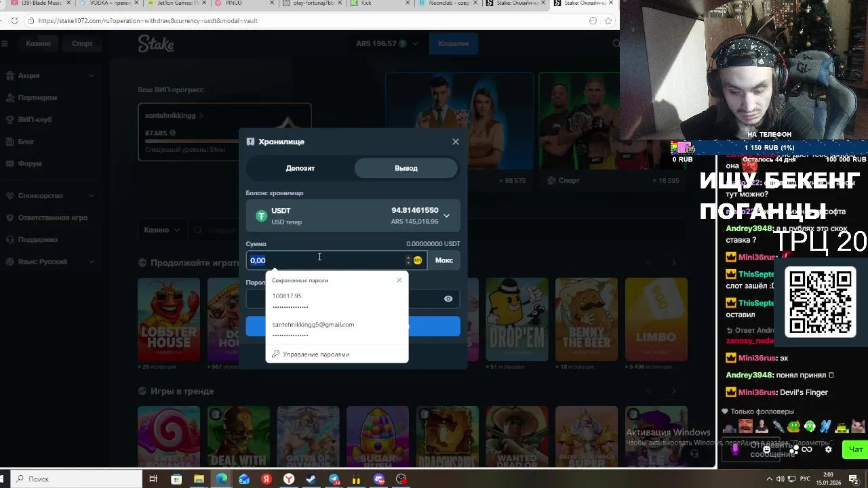Open the USDT currency dropdown
Screen dimensions: 868x488
tap(353, 216)
